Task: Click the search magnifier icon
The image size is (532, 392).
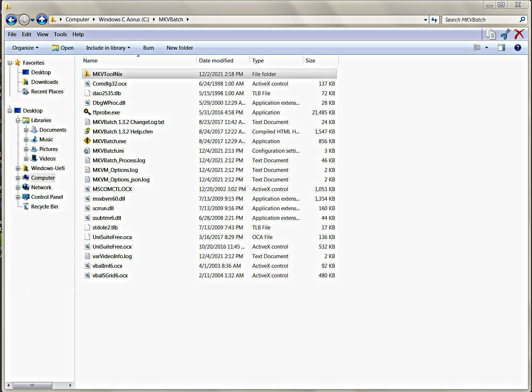Action: [x=522, y=20]
